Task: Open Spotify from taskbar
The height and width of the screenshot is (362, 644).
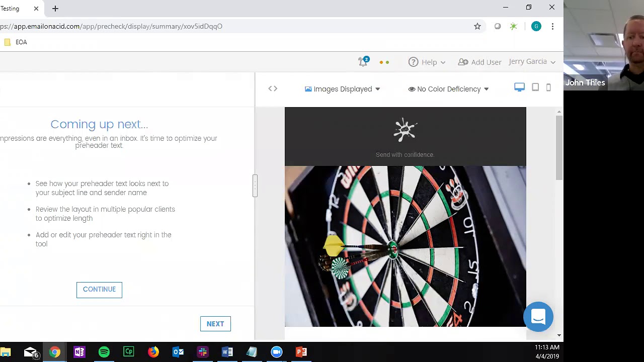Action: [x=104, y=352]
